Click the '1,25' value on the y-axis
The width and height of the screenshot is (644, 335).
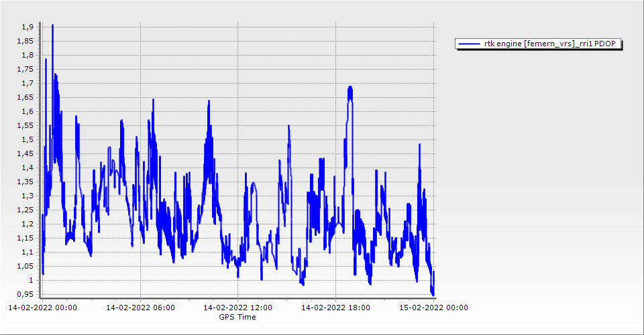[24, 210]
